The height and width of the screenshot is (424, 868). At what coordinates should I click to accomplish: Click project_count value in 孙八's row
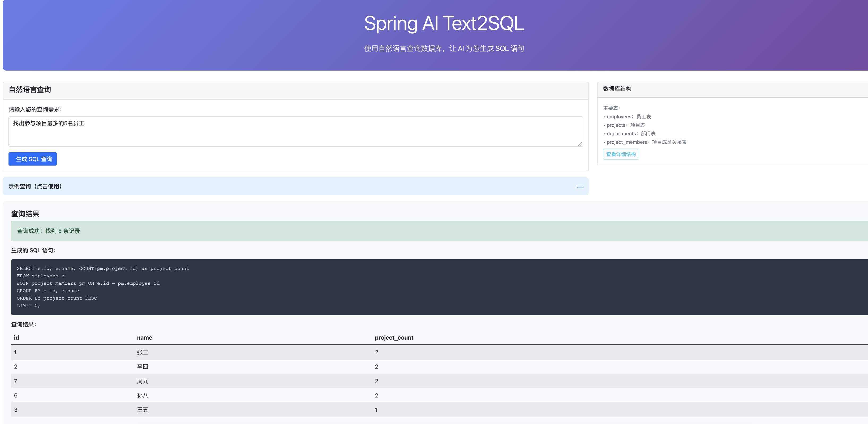pos(376,395)
